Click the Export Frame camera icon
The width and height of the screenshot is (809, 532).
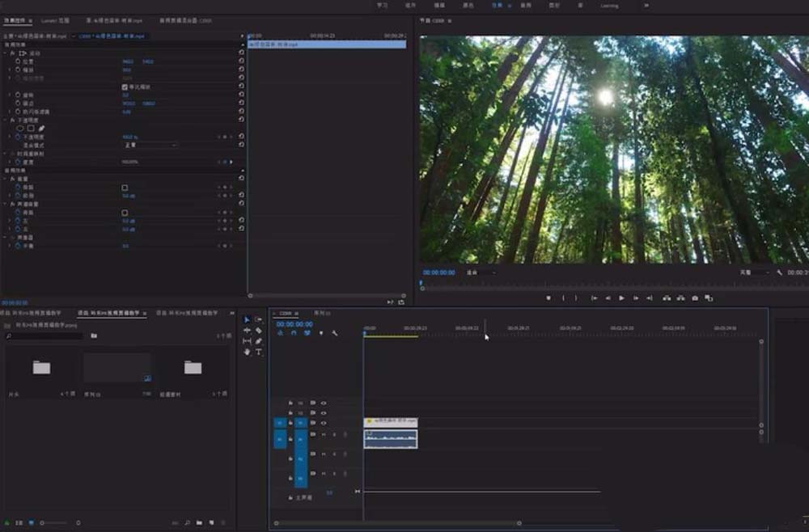point(695,298)
